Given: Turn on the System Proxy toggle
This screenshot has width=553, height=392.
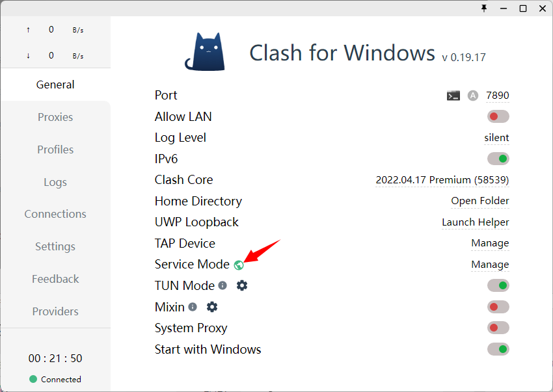Looking at the screenshot, I should (x=498, y=328).
